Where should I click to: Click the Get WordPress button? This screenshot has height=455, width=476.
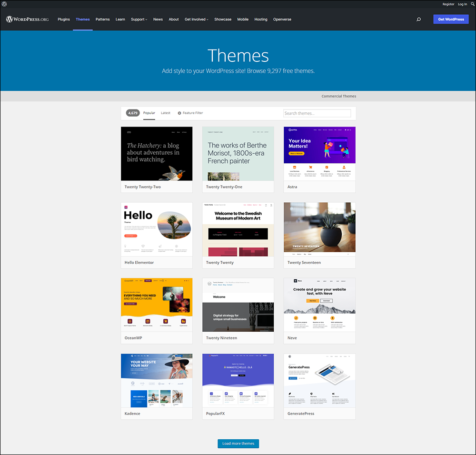coord(451,19)
